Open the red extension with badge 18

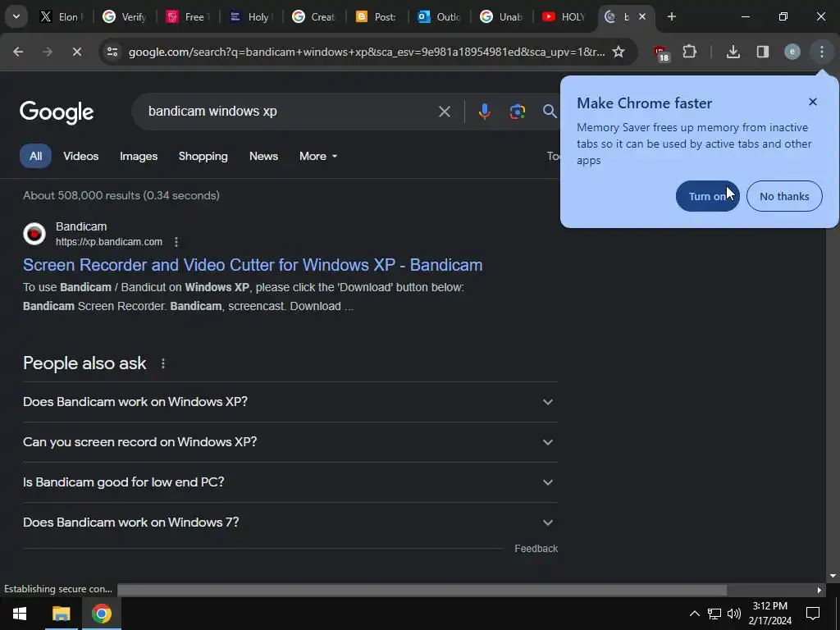661,52
